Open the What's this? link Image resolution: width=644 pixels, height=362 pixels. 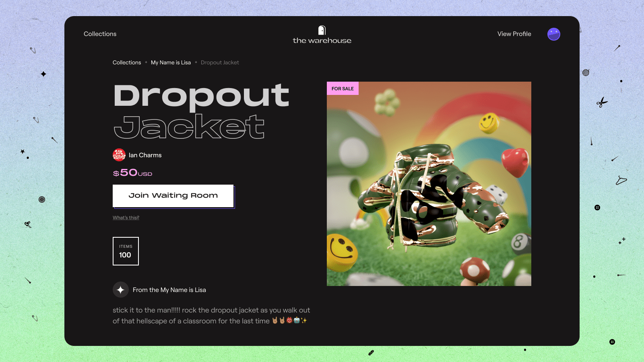point(126,218)
